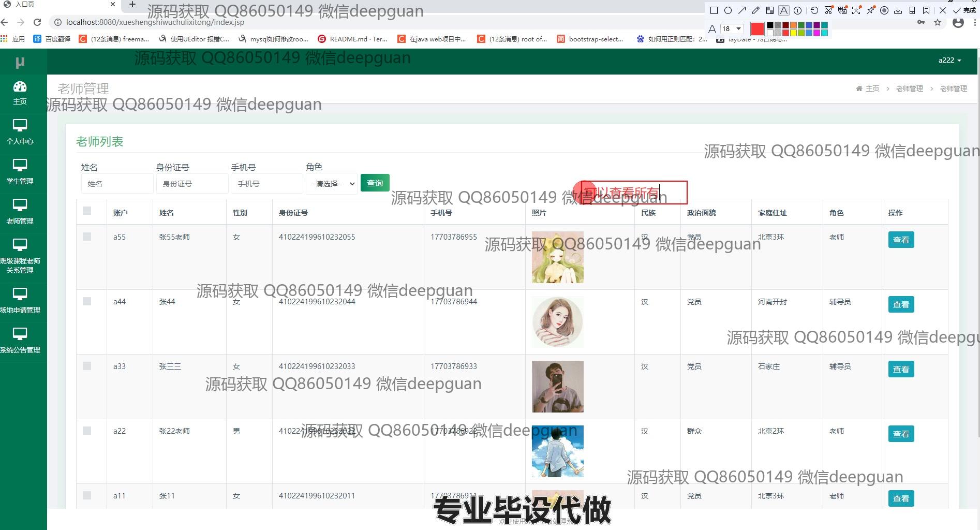This screenshot has height=530, width=980.
Task: Toggle the select-all checkbox in table header
Action: click(87, 211)
